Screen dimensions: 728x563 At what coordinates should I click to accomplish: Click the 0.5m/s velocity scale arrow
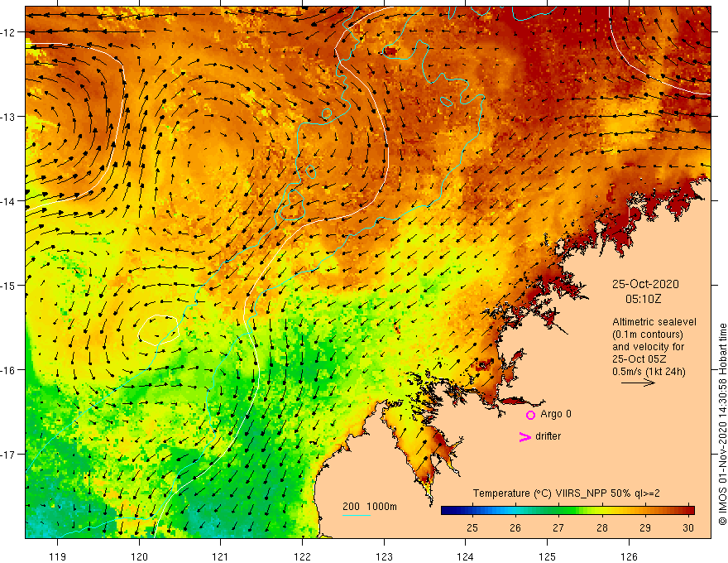pyautogui.click(x=638, y=383)
